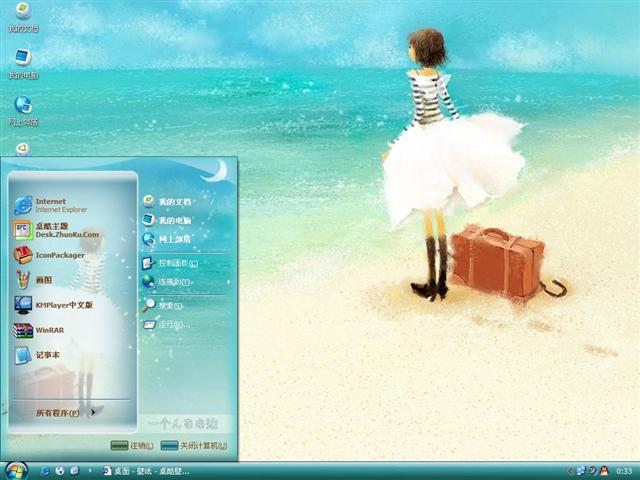Expand hidden system tray icons arrow
This screenshot has height=480, width=640.
pos(570,471)
